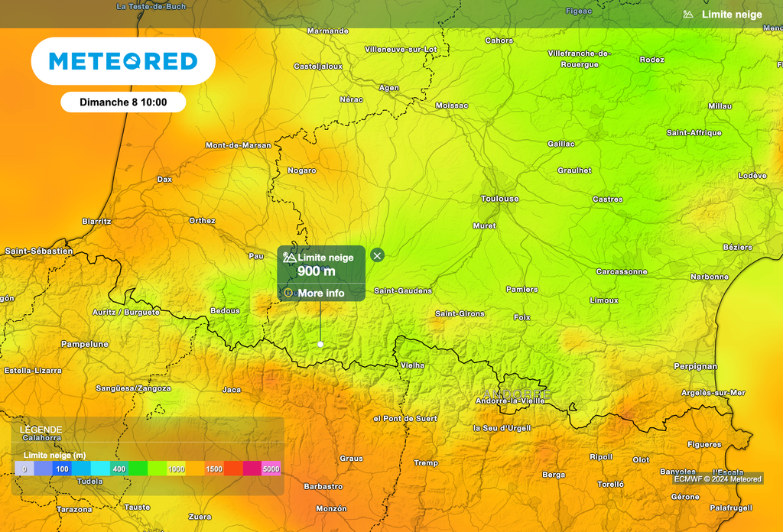
Task: Pick the 100 blue legend swatch
Action: [62, 469]
